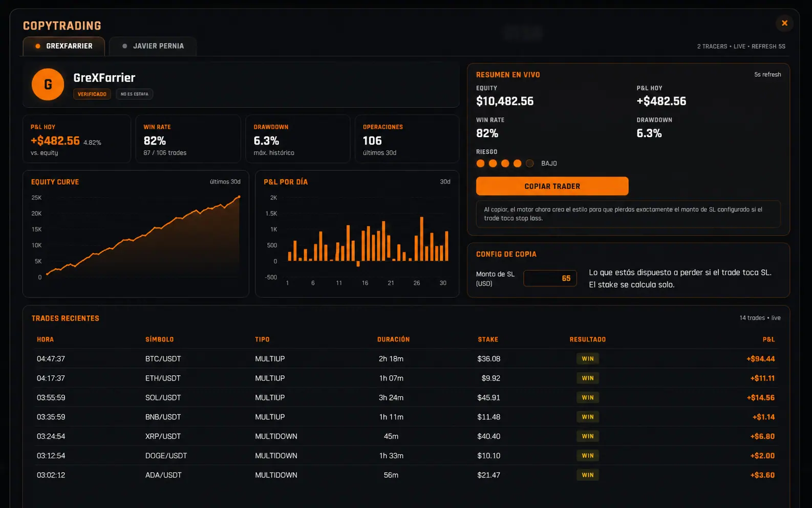
Task: Click the COPIAR TRADER button
Action: [x=552, y=186]
